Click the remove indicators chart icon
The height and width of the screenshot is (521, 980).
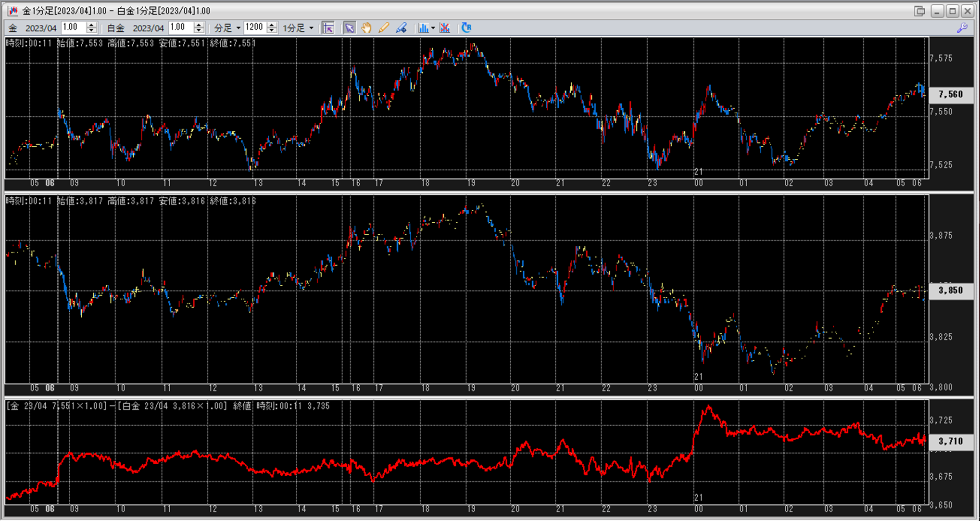(445, 28)
